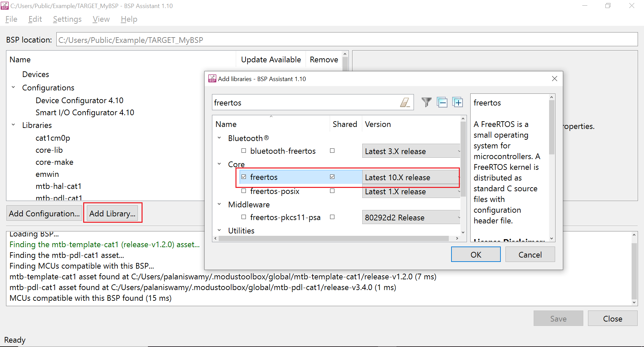The image size is (644, 347).
Task: Toggle the Shared checkbox for bluetooth-freertos
Action: [332, 151]
